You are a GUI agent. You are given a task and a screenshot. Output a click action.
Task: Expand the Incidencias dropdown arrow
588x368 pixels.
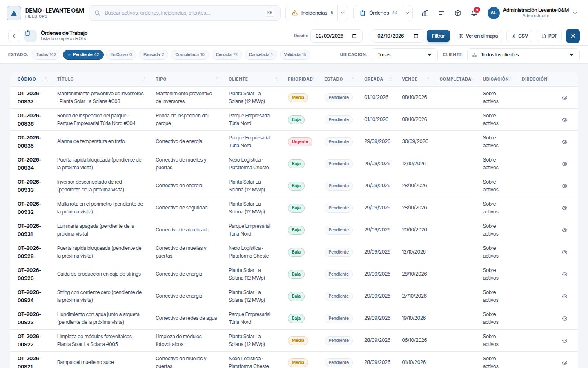pos(343,13)
